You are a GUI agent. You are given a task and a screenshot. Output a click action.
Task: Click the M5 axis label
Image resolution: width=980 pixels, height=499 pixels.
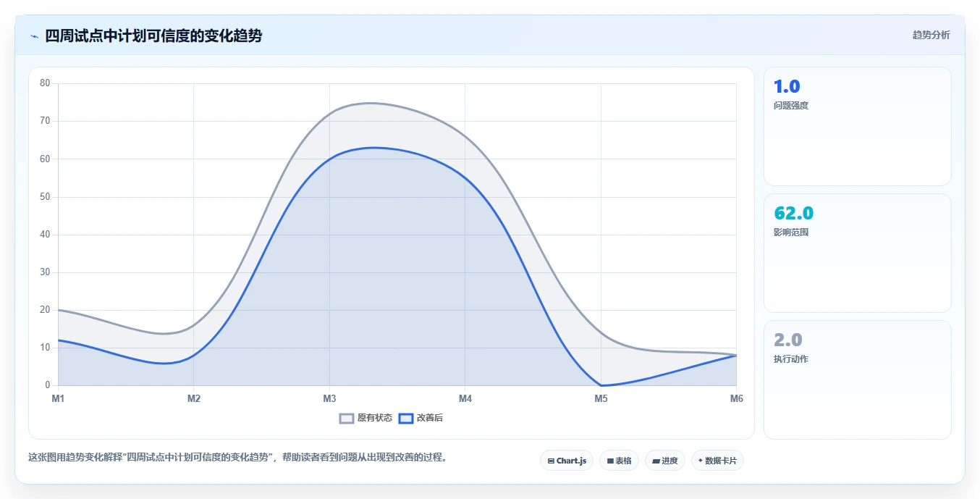pyautogui.click(x=601, y=398)
